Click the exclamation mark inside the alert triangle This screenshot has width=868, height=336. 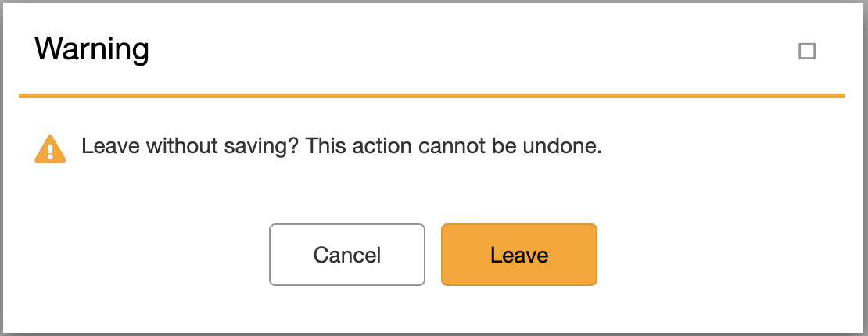(x=50, y=149)
